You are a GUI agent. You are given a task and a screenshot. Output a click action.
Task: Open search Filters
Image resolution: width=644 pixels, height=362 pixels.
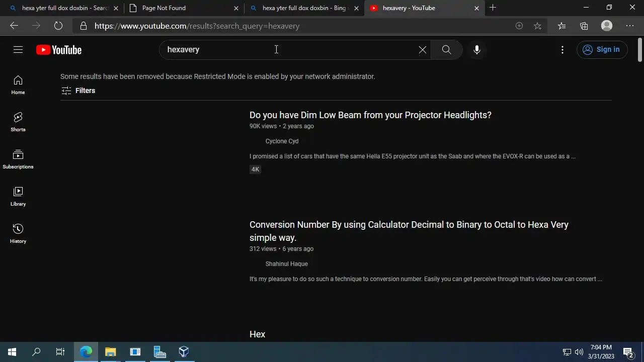[78, 90]
